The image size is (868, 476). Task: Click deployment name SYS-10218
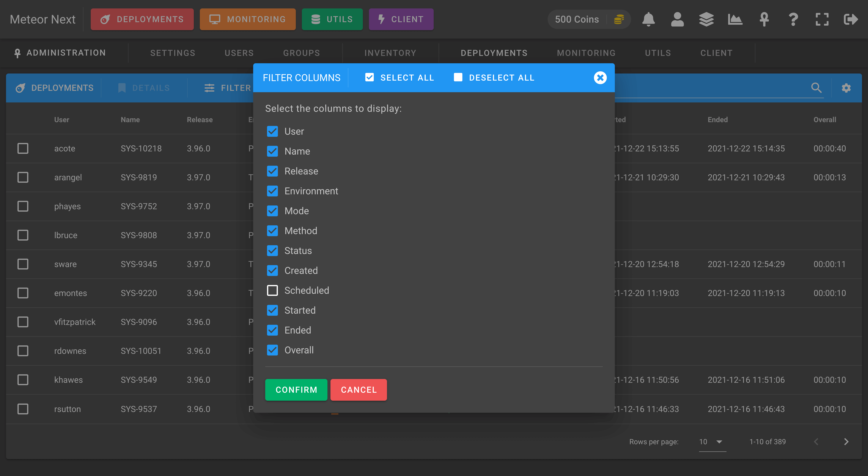pyautogui.click(x=141, y=149)
